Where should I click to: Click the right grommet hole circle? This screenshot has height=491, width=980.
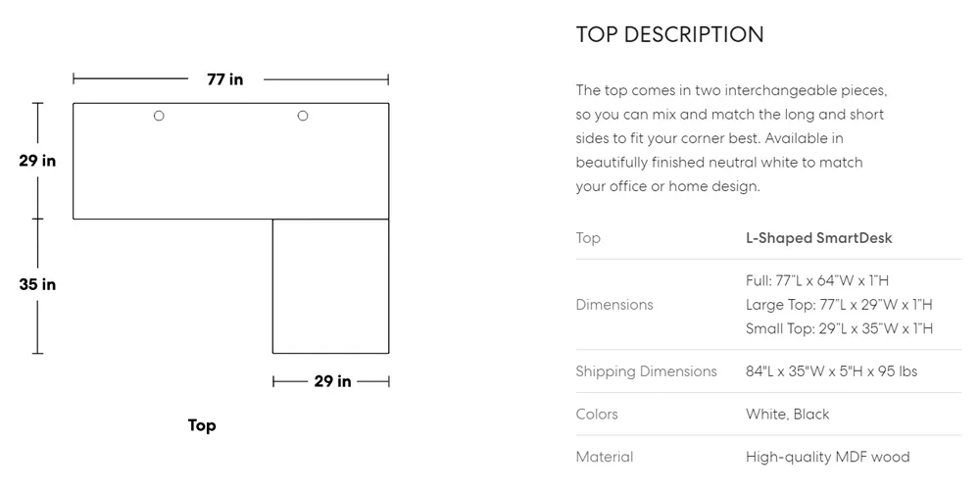pos(303,116)
